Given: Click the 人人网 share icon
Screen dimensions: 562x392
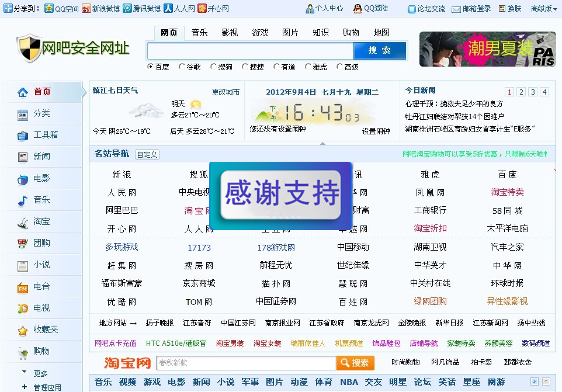Looking at the screenshot, I should 168,8.
